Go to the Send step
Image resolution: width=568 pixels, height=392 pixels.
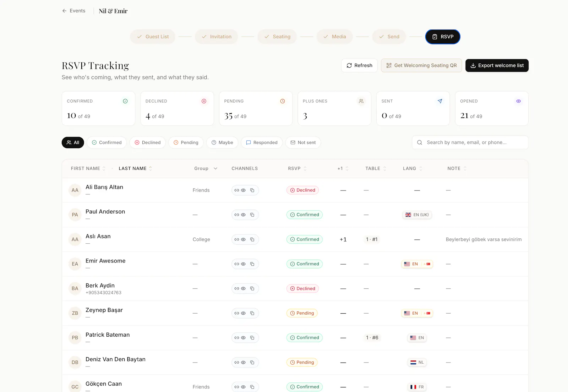[x=389, y=37]
